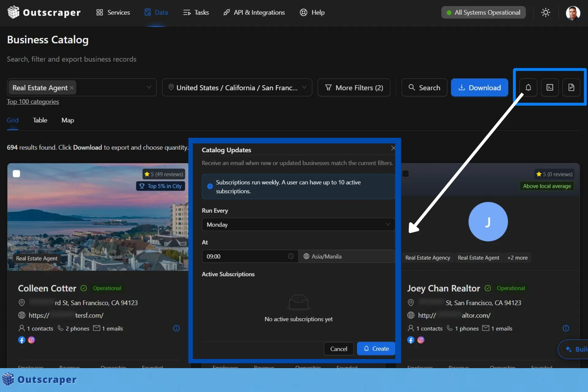
Task: Click the 5 (0 reviews) rating badge
Action: click(x=554, y=174)
